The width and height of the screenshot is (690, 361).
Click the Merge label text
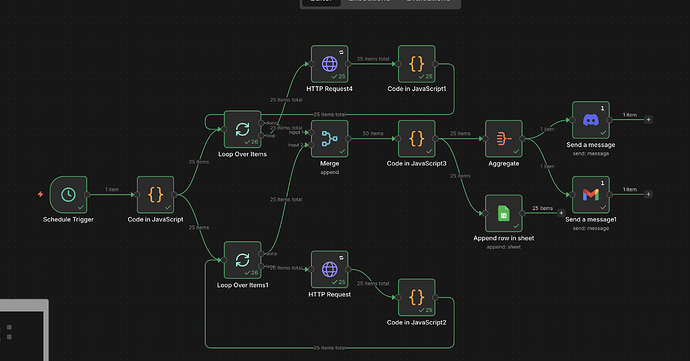coord(330,163)
